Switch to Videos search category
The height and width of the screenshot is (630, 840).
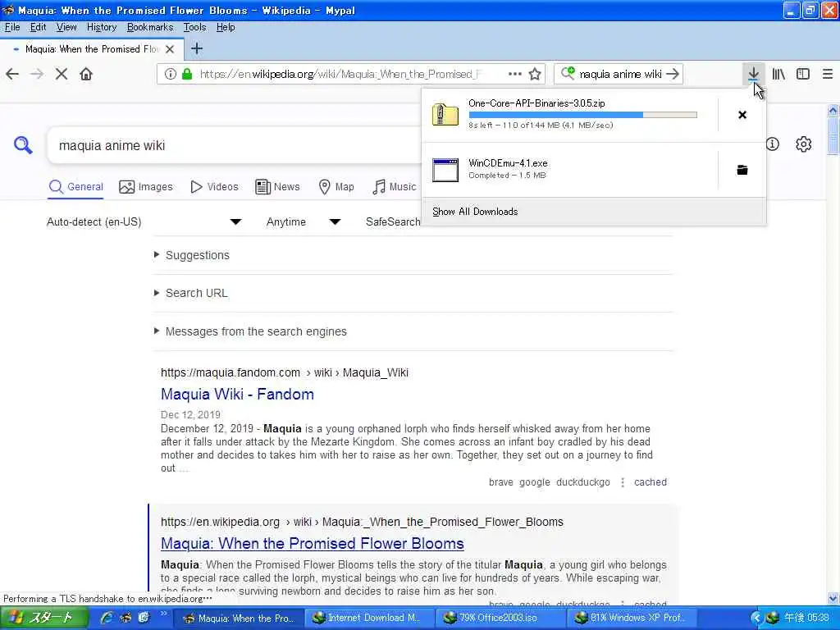[x=214, y=187]
